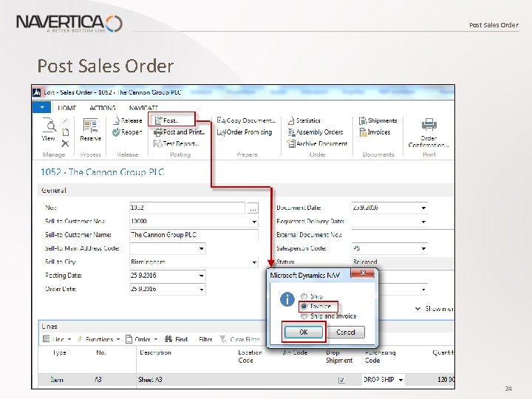The image size is (532, 399).
Task: Click the Location Code column header
Action: 250,356
